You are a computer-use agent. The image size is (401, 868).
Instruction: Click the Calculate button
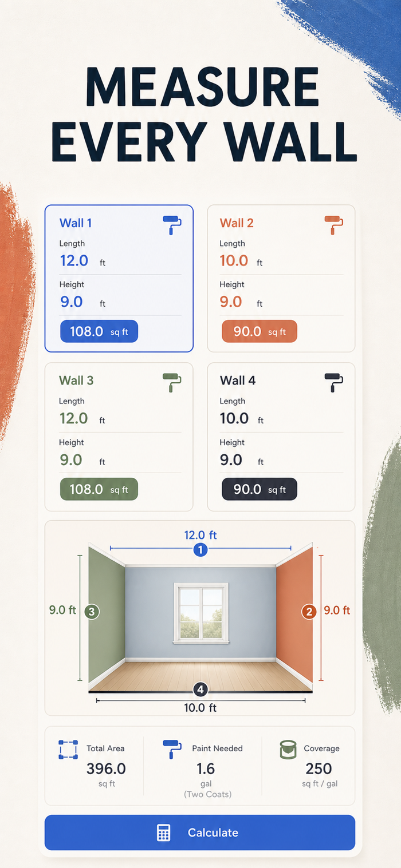(x=200, y=833)
